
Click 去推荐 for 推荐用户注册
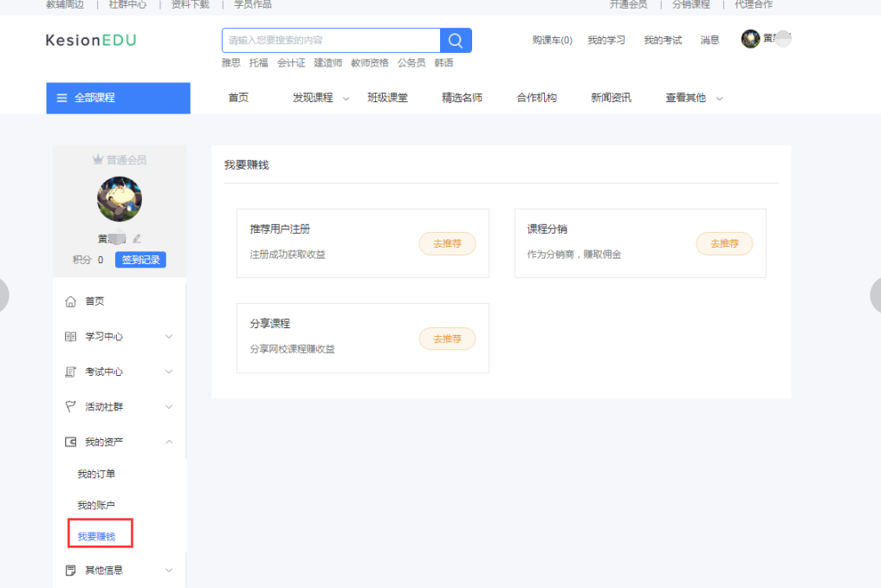[447, 243]
